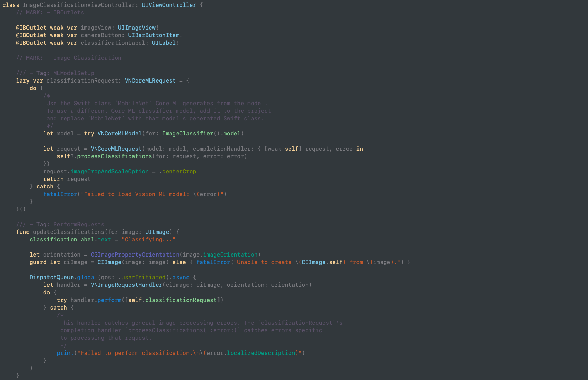Viewport: 588px width, 380px height.
Task: Click the classificationLabel outlet variable name
Action: point(113,43)
